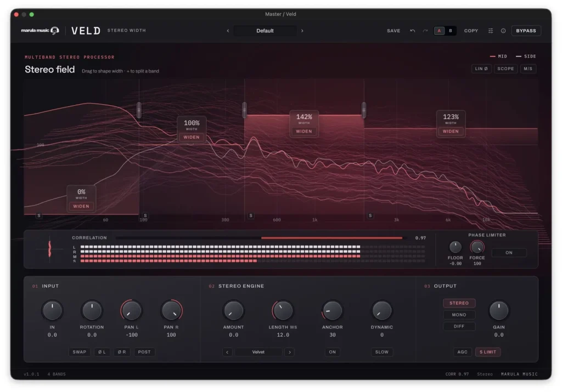Image resolution: width=562 pixels, height=392 pixels.
Task: Click the PAN L value -100
Action: tap(132, 335)
